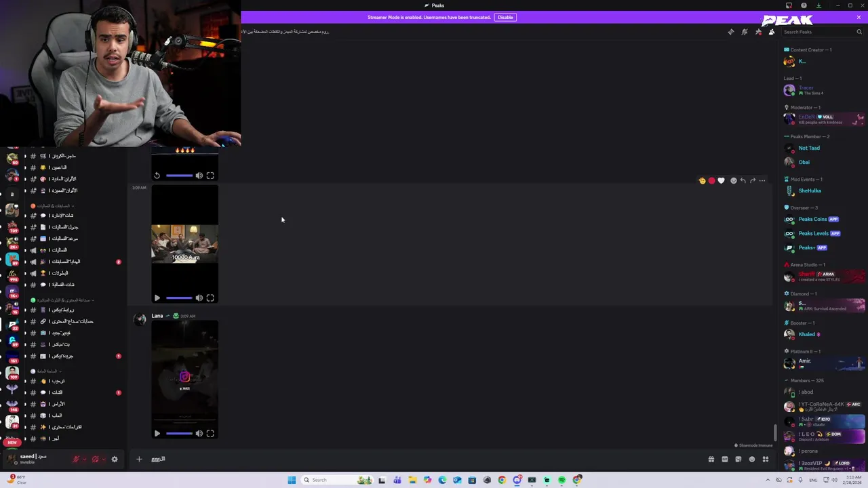
Task: Mute Lana's video volume
Action: pos(199,433)
